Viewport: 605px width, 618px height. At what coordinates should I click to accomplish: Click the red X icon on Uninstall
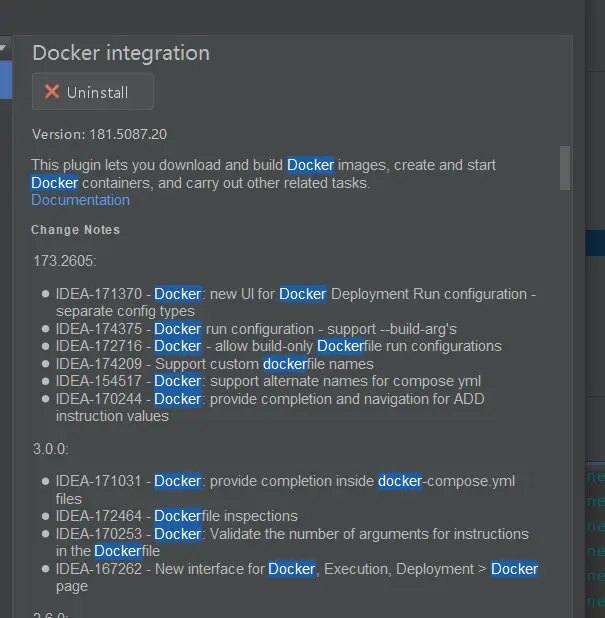[52, 92]
